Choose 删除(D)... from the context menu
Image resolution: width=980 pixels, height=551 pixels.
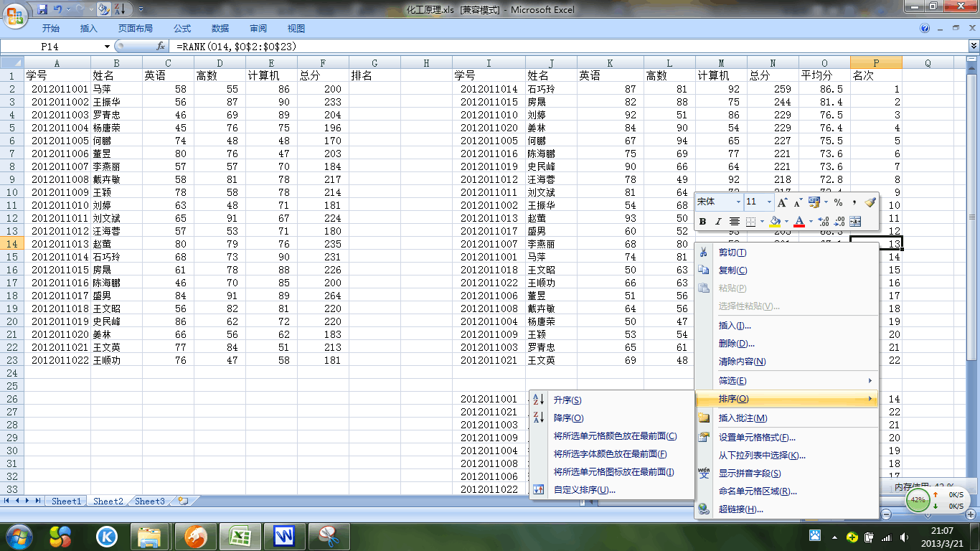786,344
